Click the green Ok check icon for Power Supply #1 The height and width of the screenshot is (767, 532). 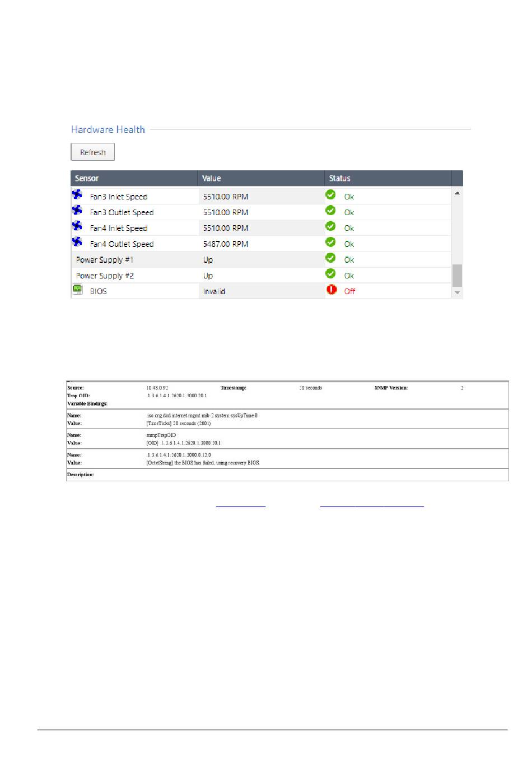point(331,258)
